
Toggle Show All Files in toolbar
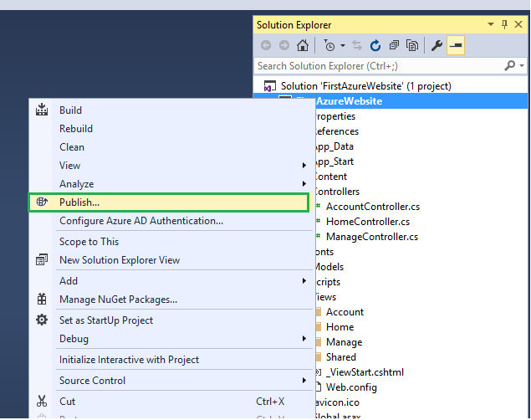click(412, 46)
